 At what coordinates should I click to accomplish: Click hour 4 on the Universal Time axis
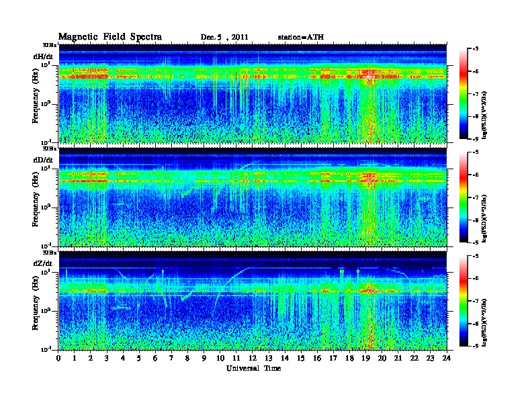[x=123, y=359]
